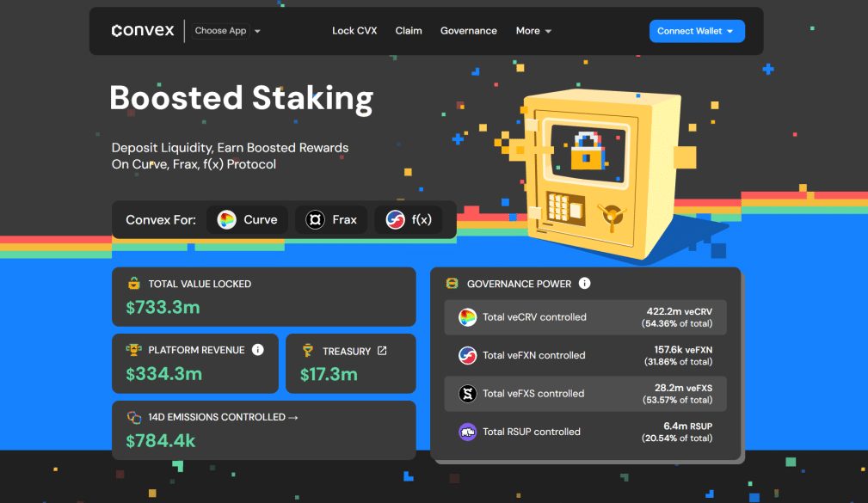Click the Frax logo icon
Screen dimensions: 868x503
(x=315, y=219)
